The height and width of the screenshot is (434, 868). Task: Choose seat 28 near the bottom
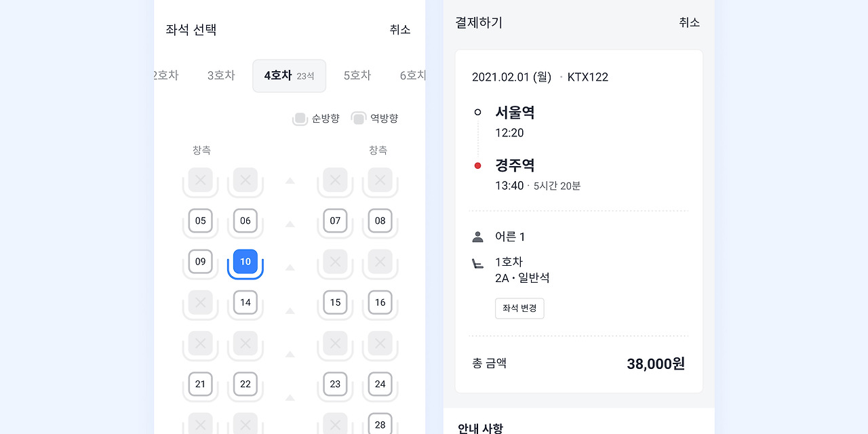(380, 425)
